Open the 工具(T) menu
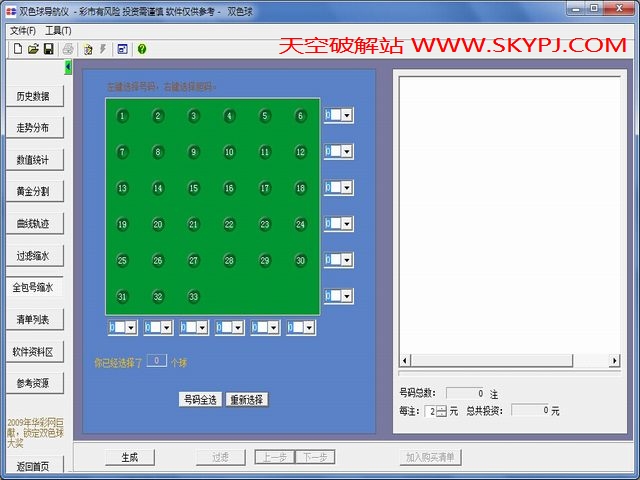Viewport: 640px width, 480px height. click(58, 31)
